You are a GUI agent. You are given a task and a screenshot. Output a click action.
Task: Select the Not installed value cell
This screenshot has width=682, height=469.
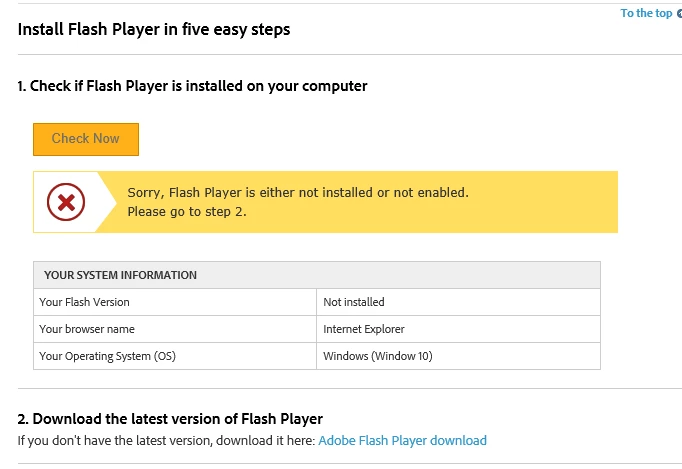pyautogui.click(x=458, y=302)
